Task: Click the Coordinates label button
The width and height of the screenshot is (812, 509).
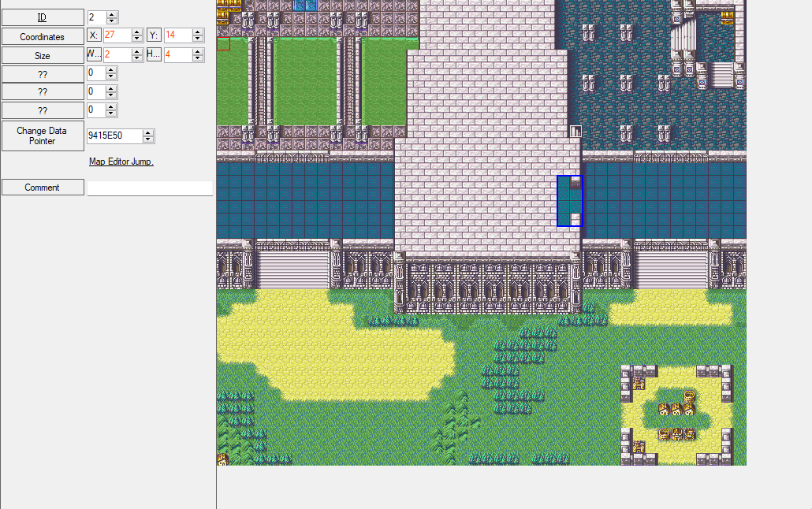Action: (43, 36)
